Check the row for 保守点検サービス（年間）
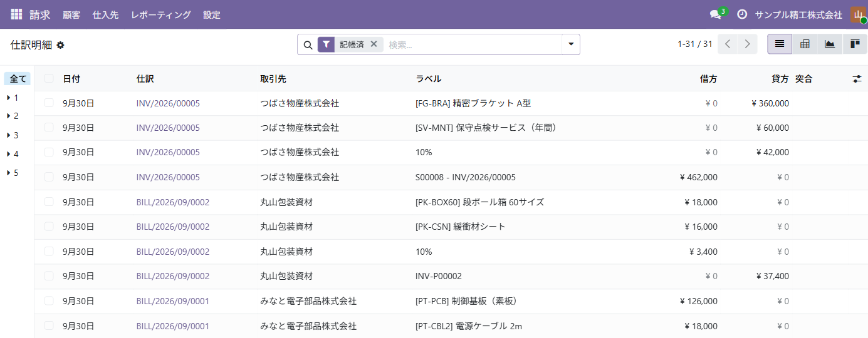This screenshot has height=338, width=868. point(49,127)
